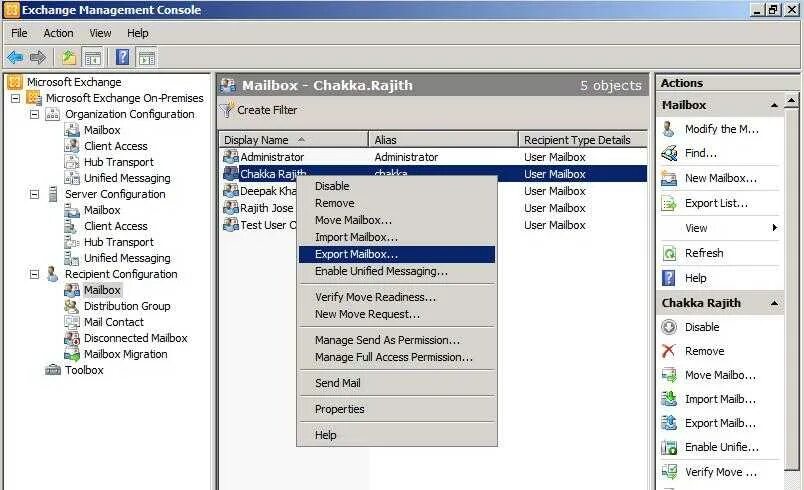This screenshot has width=804, height=490.
Task: Choose Verify Move Readiness... in context menu
Action: point(397,297)
